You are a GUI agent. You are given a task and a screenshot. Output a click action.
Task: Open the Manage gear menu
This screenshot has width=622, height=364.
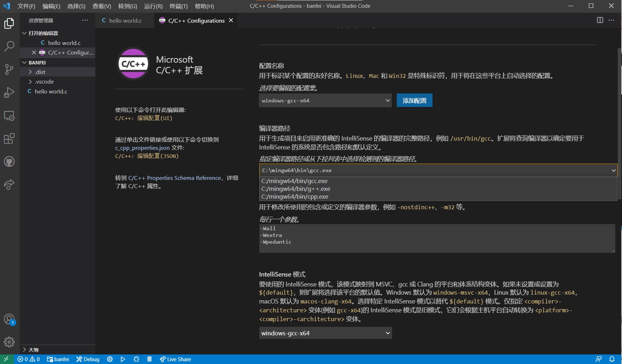tap(9, 342)
